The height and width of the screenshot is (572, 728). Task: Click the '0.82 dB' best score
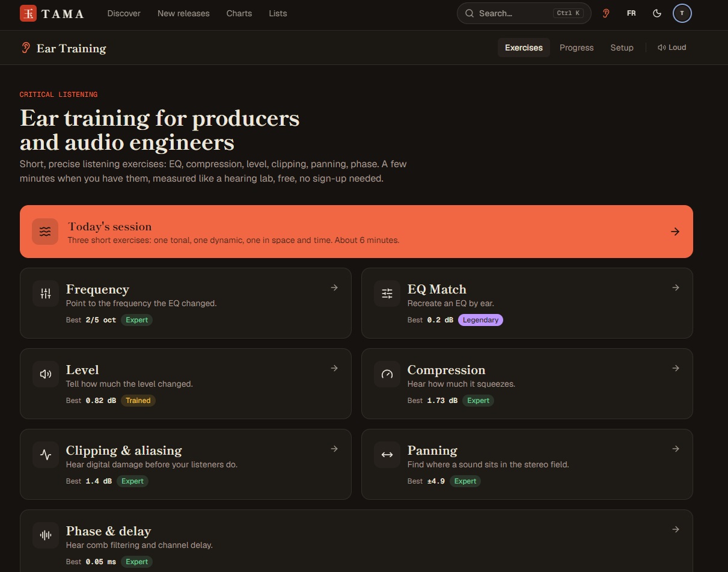tap(101, 401)
